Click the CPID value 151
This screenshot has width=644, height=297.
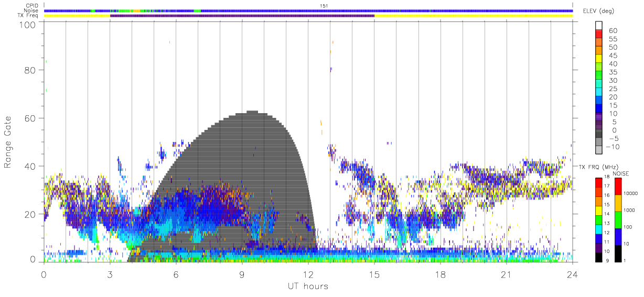pyautogui.click(x=324, y=6)
